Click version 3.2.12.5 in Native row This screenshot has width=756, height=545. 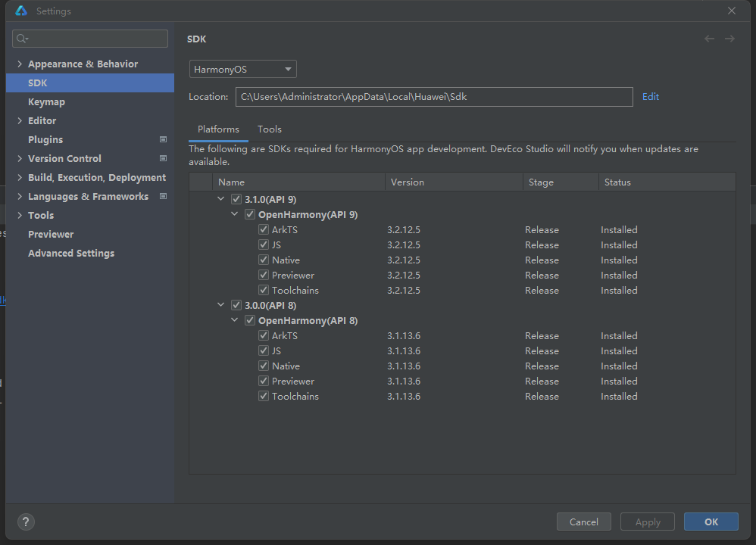click(404, 260)
